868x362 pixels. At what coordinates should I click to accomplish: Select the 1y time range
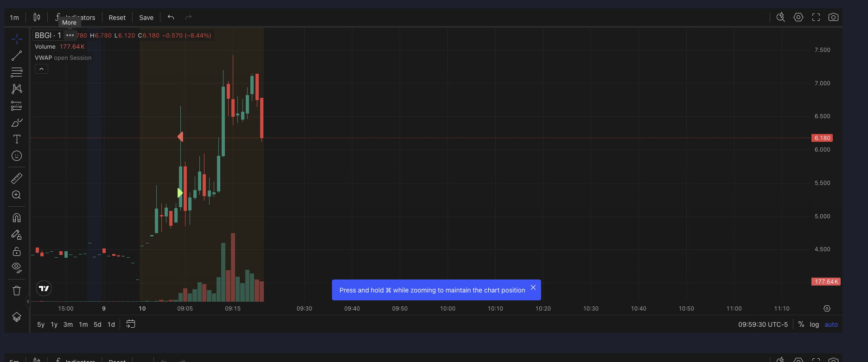point(54,324)
